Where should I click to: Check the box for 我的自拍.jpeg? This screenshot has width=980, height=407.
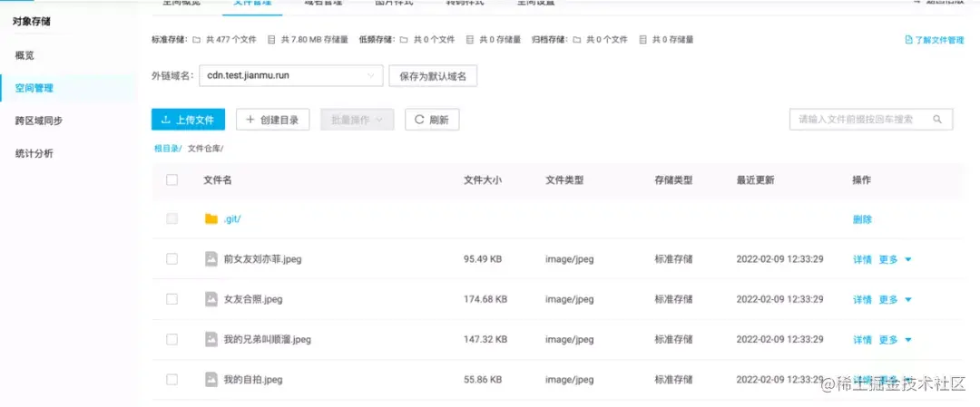[x=171, y=379]
